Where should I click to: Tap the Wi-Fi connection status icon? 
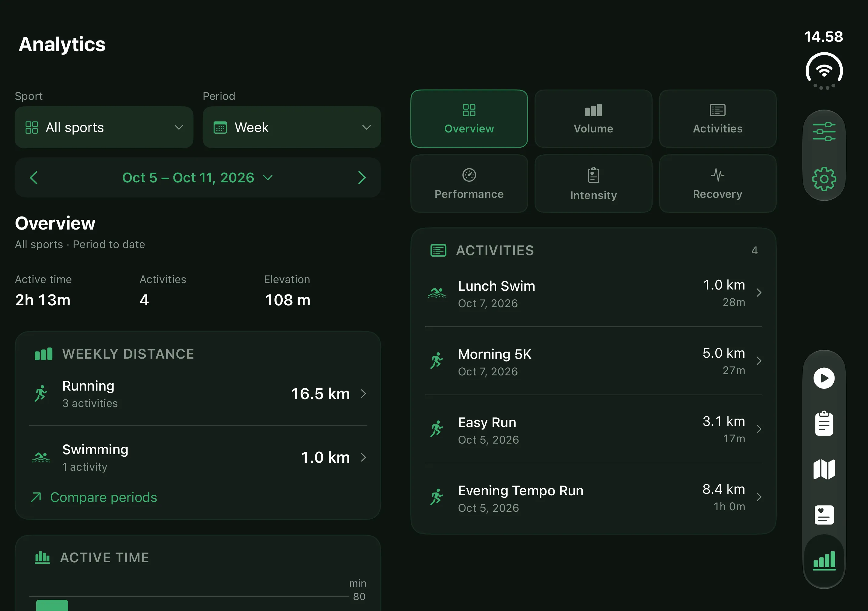point(824,71)
